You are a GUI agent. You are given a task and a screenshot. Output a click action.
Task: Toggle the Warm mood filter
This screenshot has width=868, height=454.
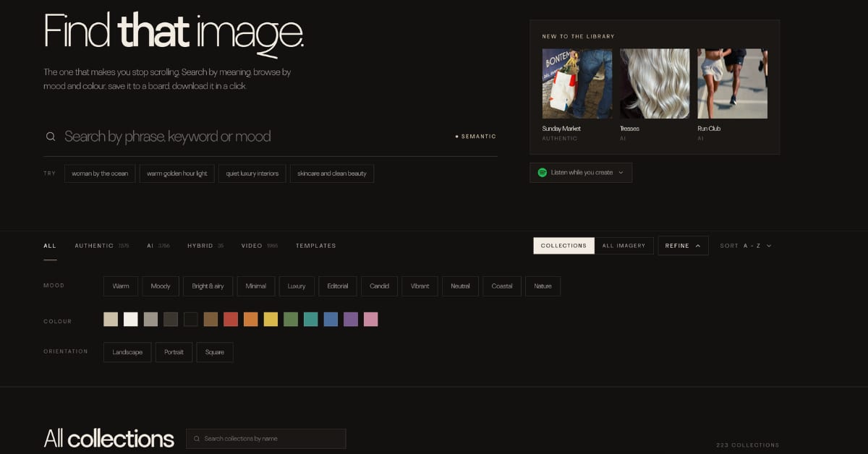(x=121, y=286)
